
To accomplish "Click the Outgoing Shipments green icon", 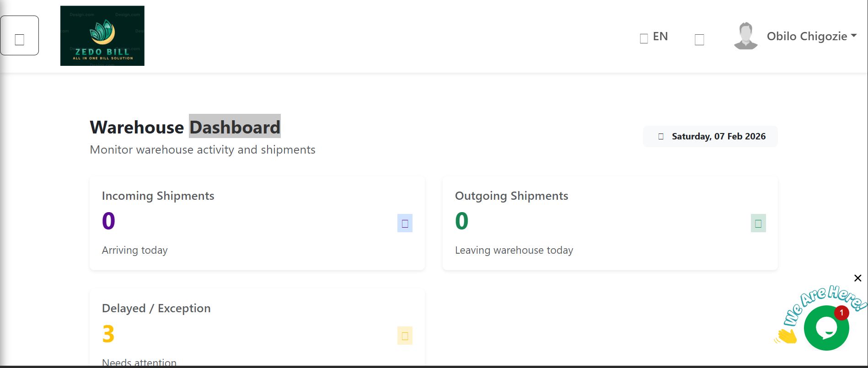I will pyautogui.click(x=758, y=224).
